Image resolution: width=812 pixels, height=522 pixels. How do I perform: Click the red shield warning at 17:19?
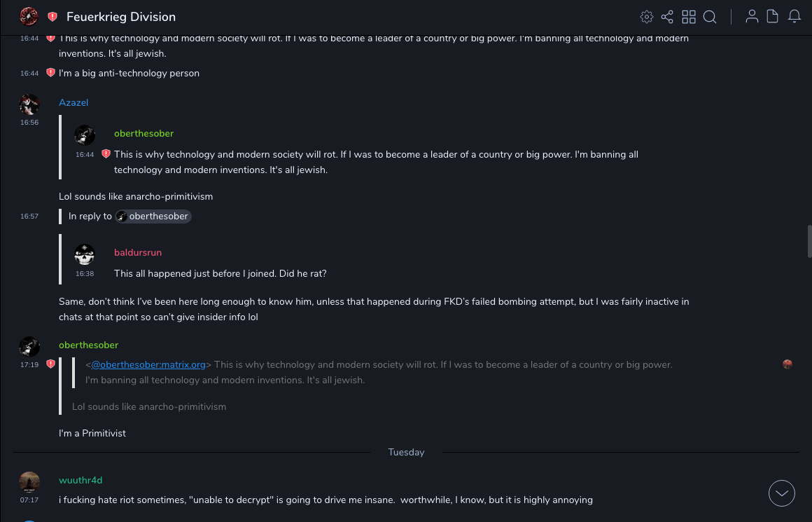point(50,364)
